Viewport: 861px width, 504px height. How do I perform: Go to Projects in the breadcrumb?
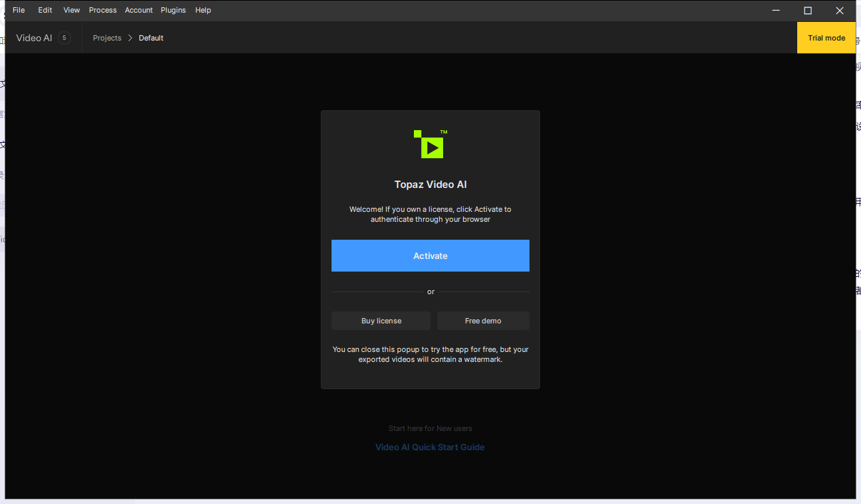click(107, 38)
